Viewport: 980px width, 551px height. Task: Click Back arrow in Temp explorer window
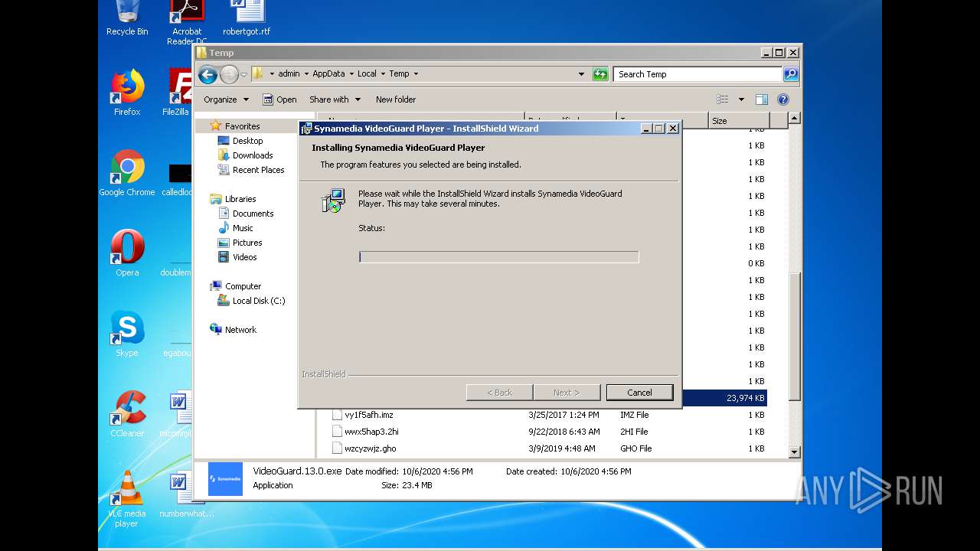(x=207, y=74)
